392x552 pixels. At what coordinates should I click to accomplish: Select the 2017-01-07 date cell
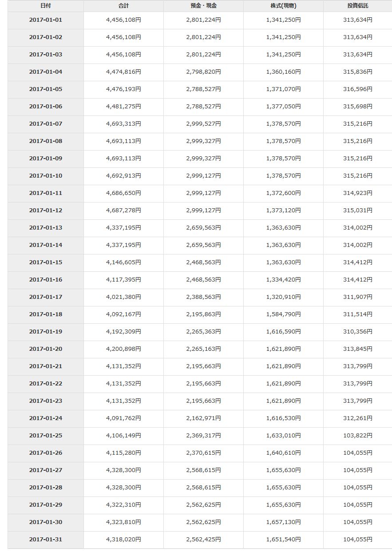click(x=45, y=124)
